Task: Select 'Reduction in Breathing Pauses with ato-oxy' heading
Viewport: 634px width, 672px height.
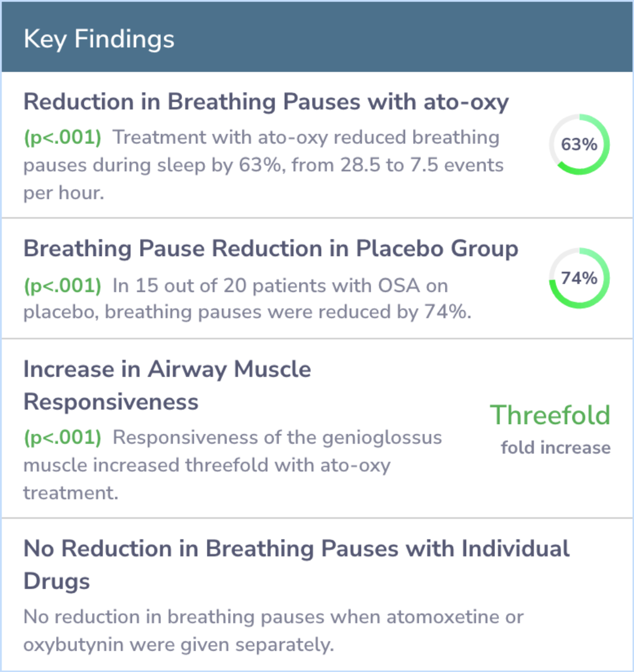Action: (266, 102)
